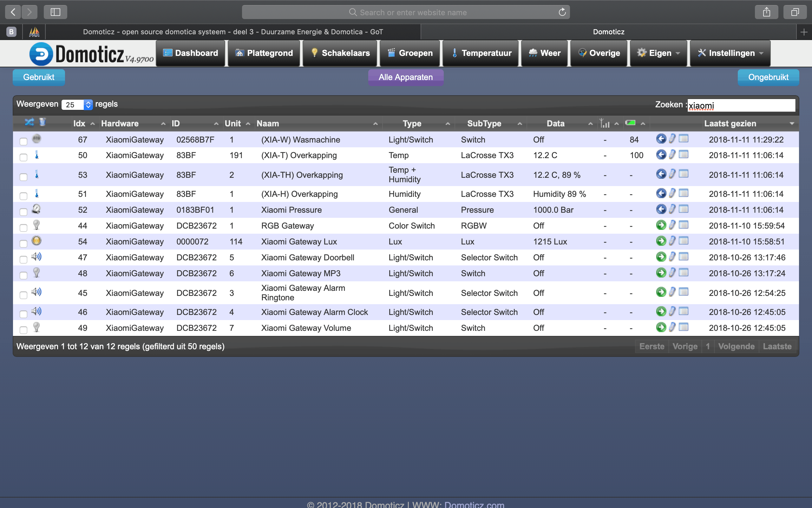
Task: Open Schakelaars tab
Action: click(340, 53)
